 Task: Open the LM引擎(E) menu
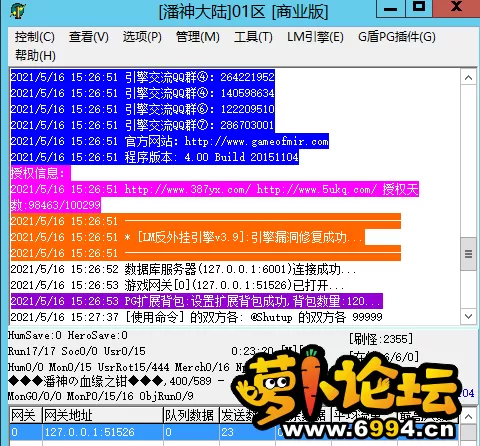coord(315,37)
